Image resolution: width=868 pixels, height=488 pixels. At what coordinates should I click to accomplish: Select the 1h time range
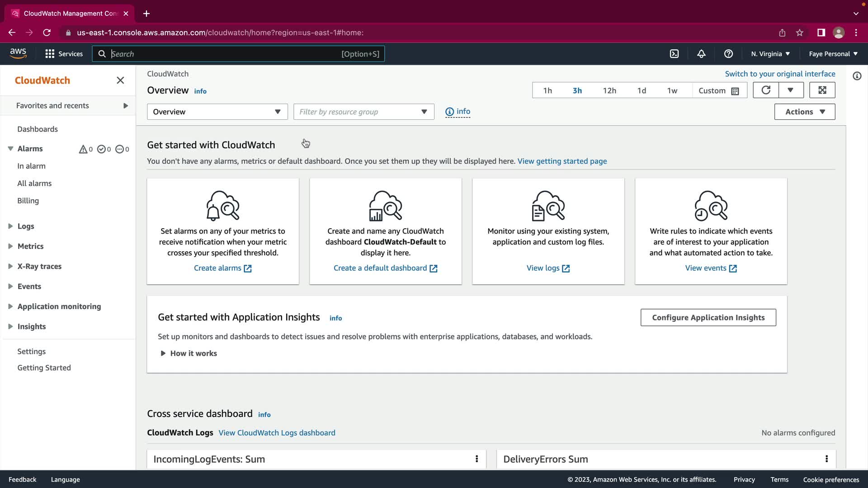point(547,90)
